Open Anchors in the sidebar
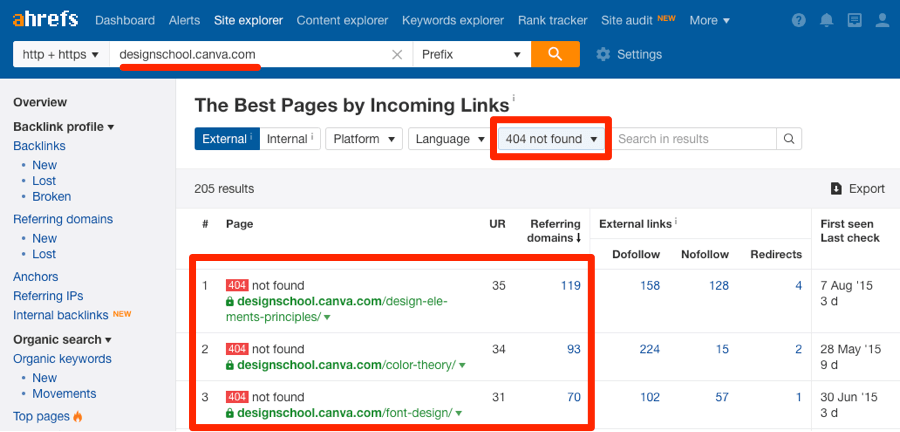Image resolution: width=900 pixels, height=432 pixels. click(36, 277)
